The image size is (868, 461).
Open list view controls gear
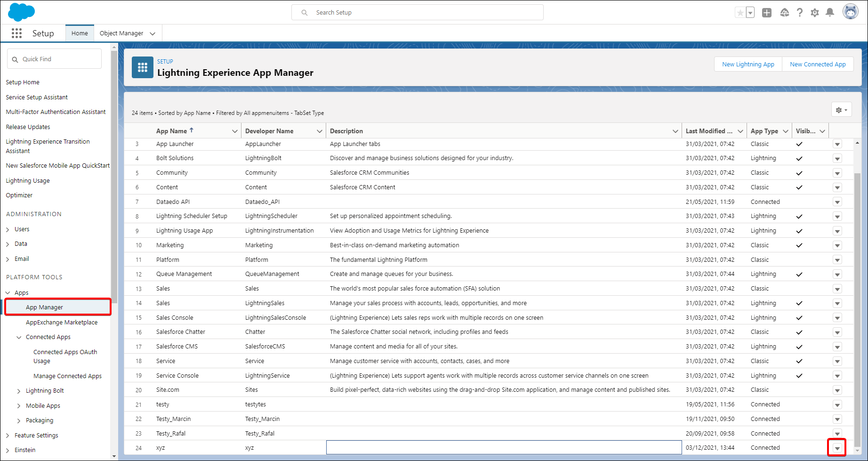point(841,110)
